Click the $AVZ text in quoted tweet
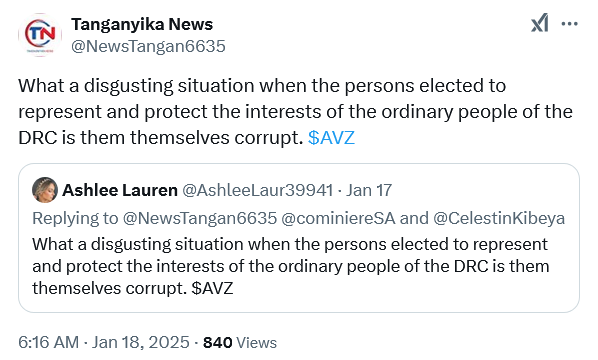The width and height of the screenshot is (598, 360). point(212,288)
